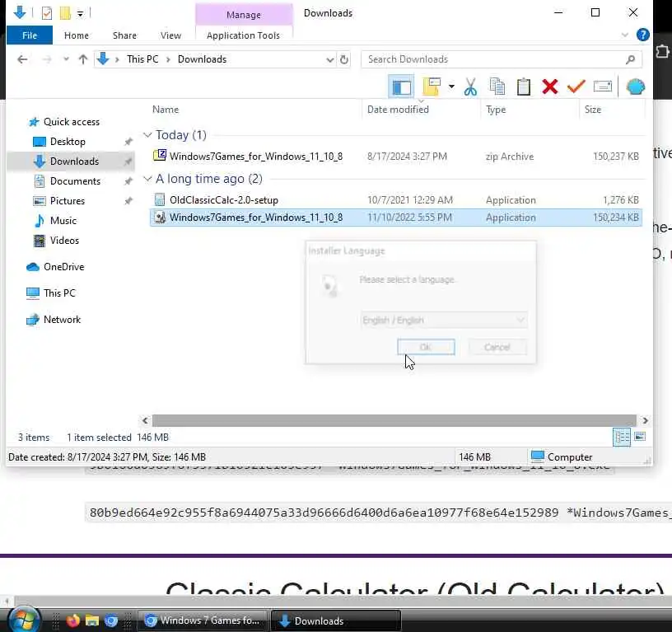Collapse the Today (1) group
Image resolution: width=672 pixels, height=632 pixels.
pos(147,135)
